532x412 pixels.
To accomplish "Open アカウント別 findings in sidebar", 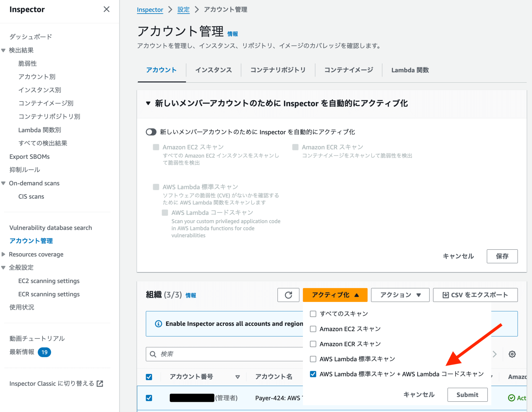I will click(x=37, y=77).
